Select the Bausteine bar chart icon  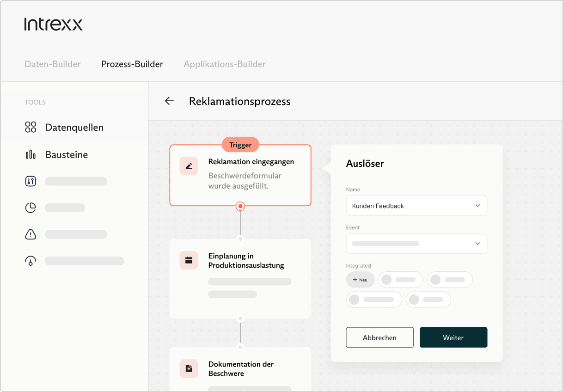click(31, 155)
